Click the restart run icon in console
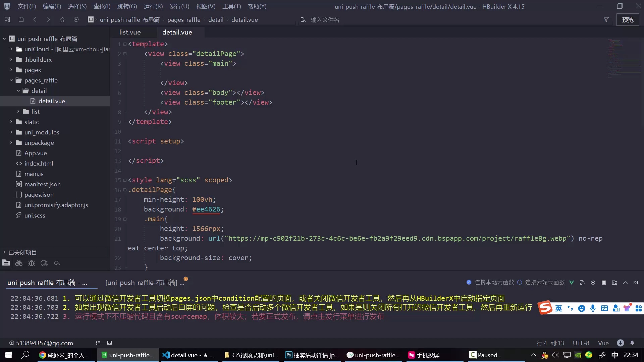This screenshot has width=644, height=362. (593, 283)
